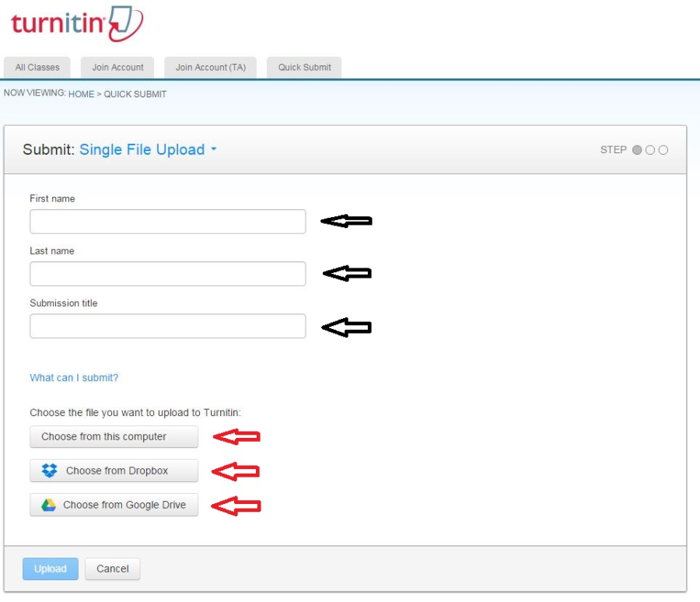Click the 'NOW VIEWING:' text

click(35, 93)
